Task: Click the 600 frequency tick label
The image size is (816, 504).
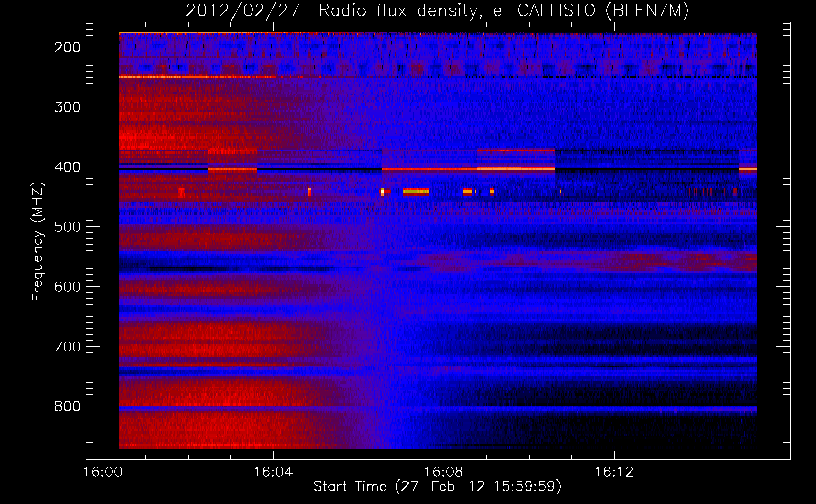Action: (68, 287)
